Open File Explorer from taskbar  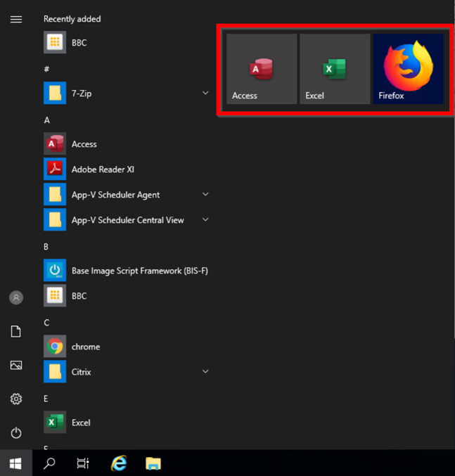click(153, 463)
